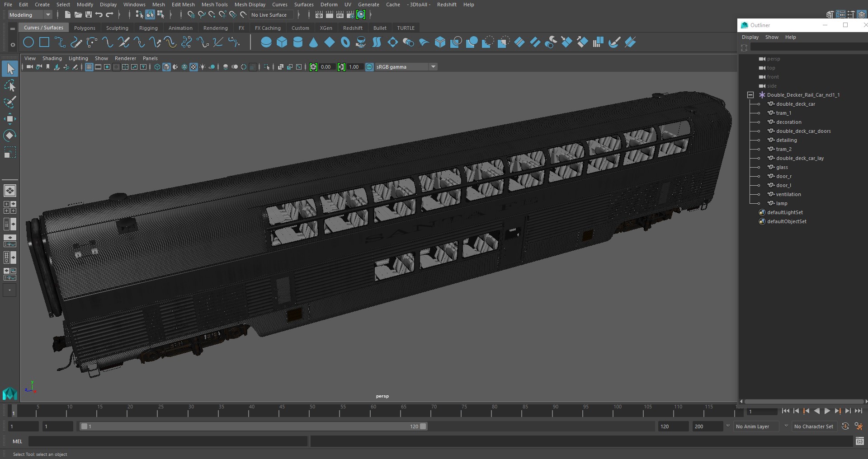The width and height of the screenshot is (868, 459).
Task: Open the viewport Shading menu
Action: 52,58
